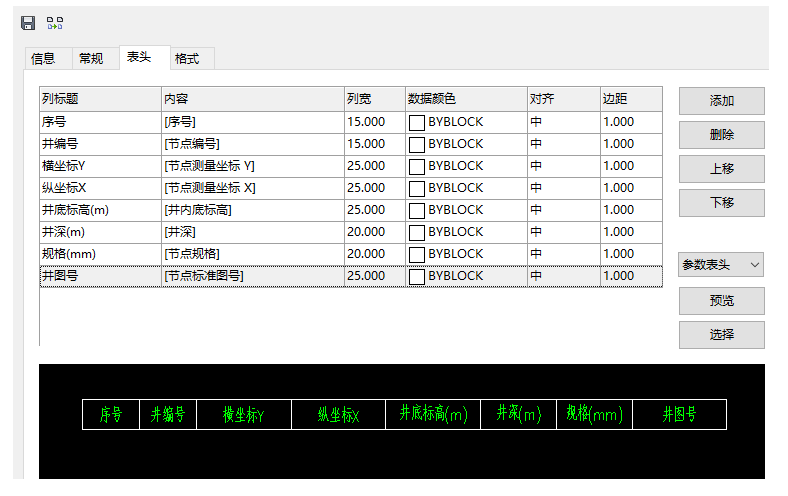Click the 预览 button
This screenshot has width=788, height=496.
pyautogui.click(x=721, y=301)
